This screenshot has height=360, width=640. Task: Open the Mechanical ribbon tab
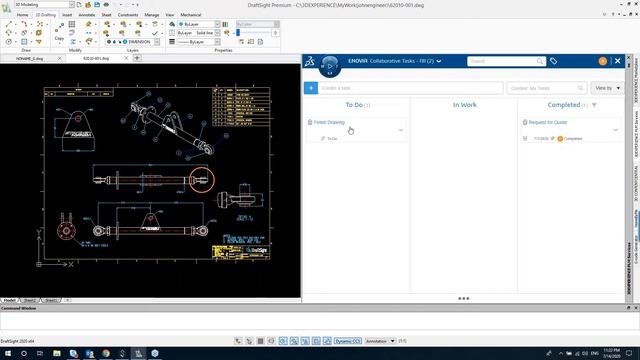coord(191,15)
